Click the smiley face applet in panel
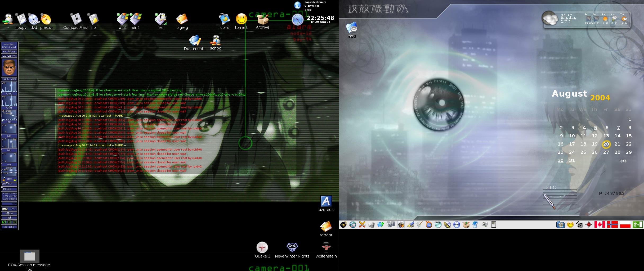The width and height of the screenshot is (644, 271). point(570,225)
